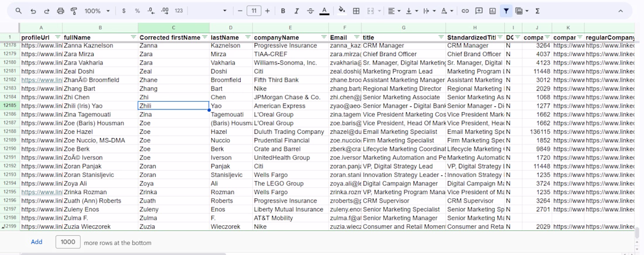Toggle strikethrough formatting
Screen dimensions: 644x255
pyautogui.click(x=310, y=11)
